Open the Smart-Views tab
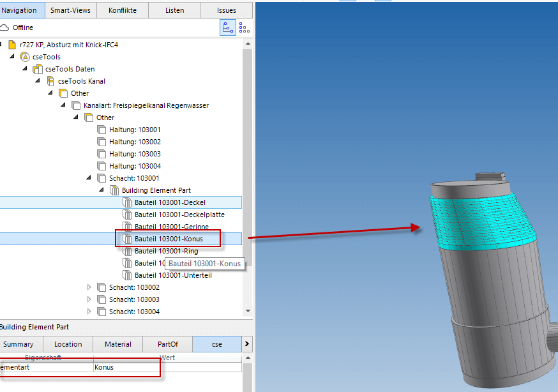The height and width of the screenshot is (392, 558). (x=71, y=10)
